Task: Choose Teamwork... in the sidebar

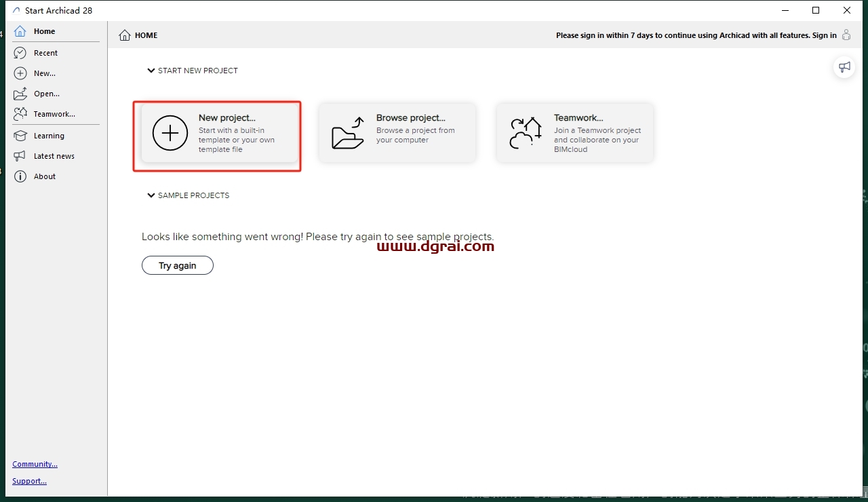Action: click(54, 114)
